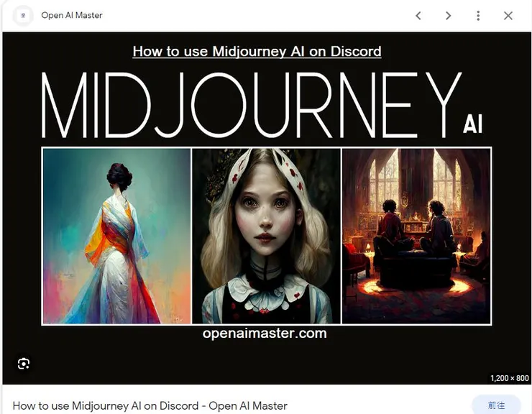This screenshot has width=532, height=414.
Task: Go to the previous image result
Action: click(x=418, y=16)
